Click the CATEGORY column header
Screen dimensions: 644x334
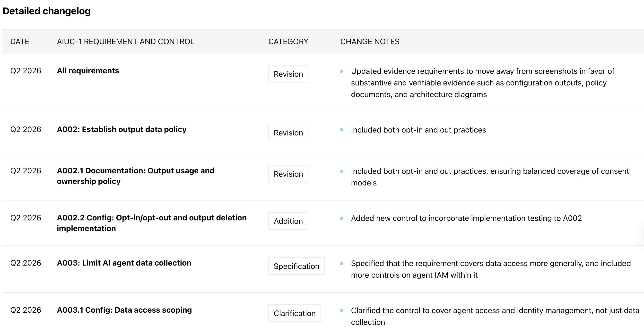click(x=288, y=42)
